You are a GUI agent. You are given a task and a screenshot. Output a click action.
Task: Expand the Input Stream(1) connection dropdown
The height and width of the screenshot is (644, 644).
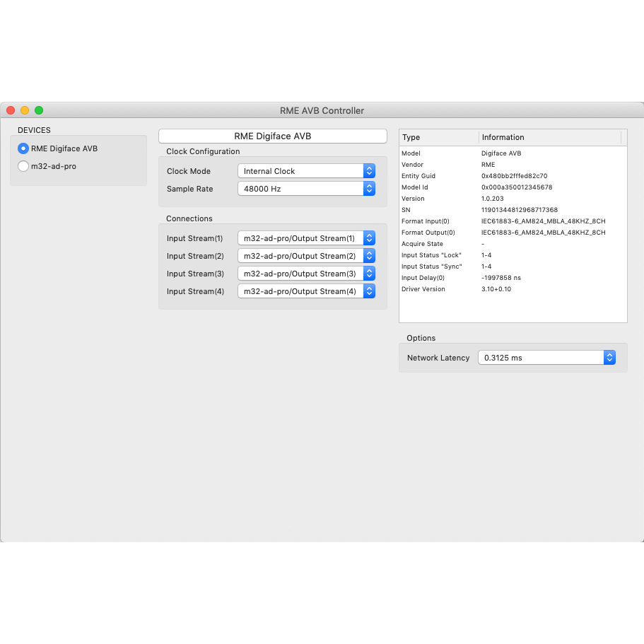click(x=306, y=238)
